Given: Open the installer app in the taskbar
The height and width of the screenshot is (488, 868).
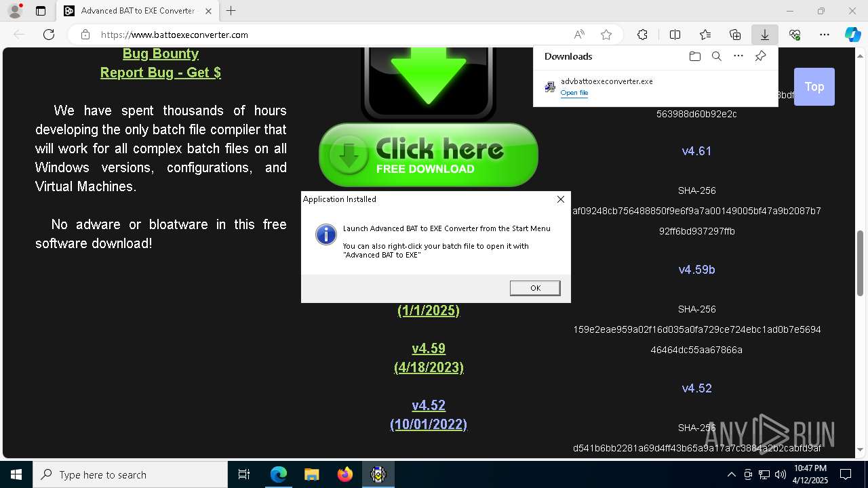Looking at the screenshot, I should click(378, 474).
